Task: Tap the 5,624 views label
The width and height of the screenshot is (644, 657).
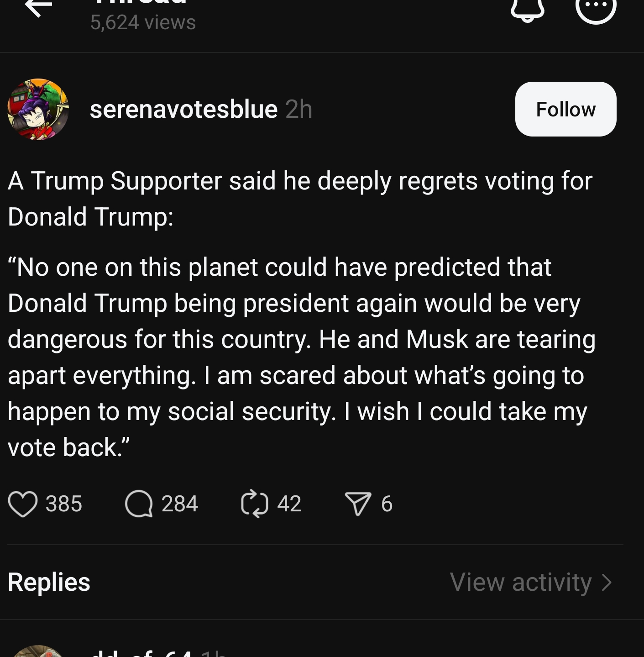Action: pos(143,22)
